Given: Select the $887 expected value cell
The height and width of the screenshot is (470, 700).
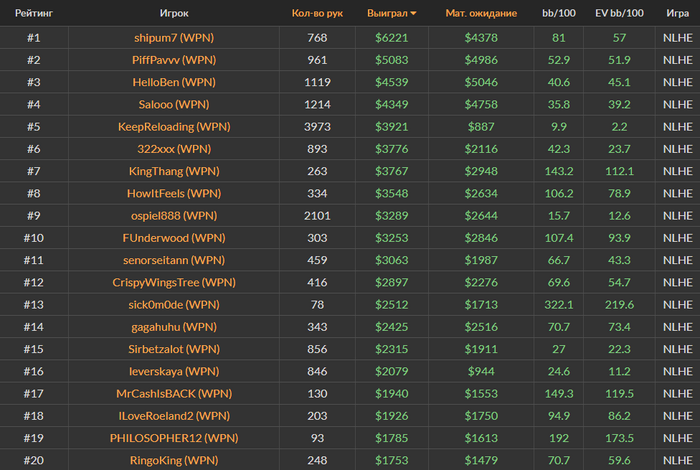Looking at the screenshot, I should pyautogui.click(x=481, y=127).
